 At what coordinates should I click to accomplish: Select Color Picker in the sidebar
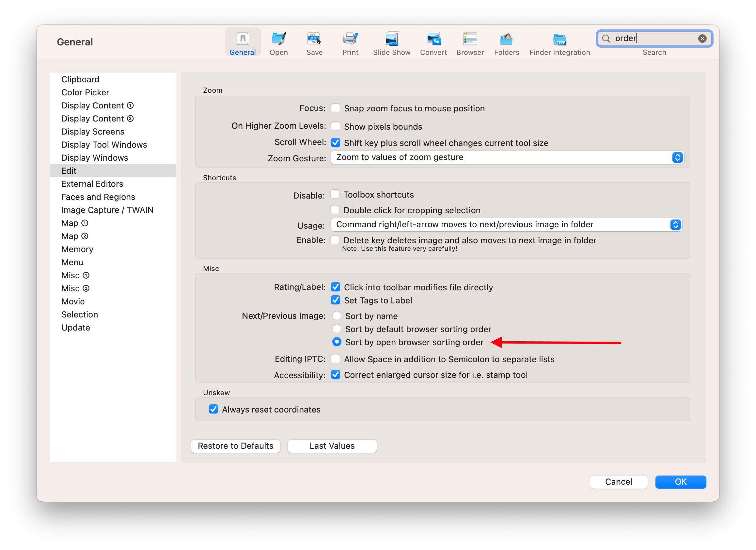coord(113,92)
